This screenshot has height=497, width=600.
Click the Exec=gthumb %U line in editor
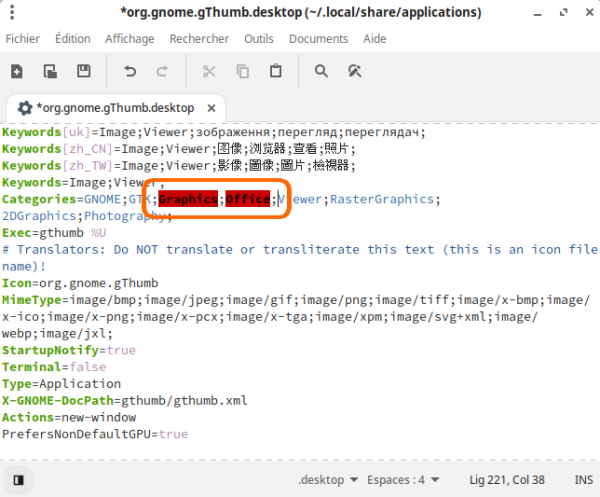coord(54,232)
